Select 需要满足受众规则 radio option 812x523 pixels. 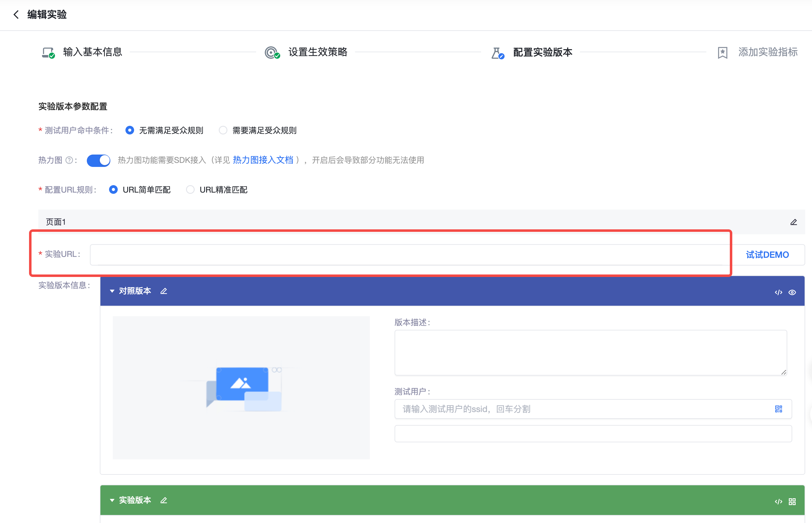(223, 130)
